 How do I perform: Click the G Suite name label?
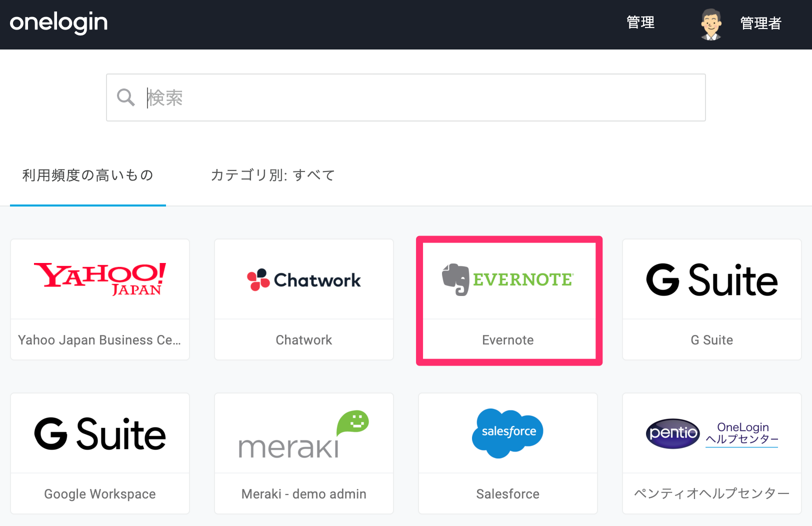[x=712, y=340]
